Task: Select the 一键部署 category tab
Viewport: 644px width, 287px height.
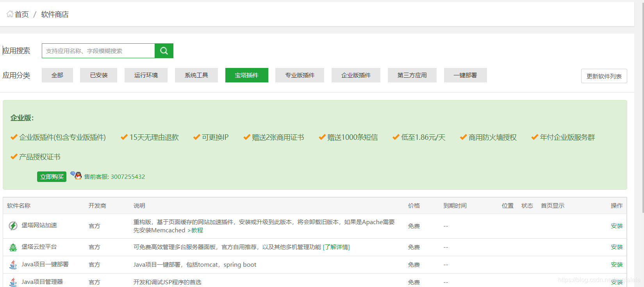Action: coord(465,75)
